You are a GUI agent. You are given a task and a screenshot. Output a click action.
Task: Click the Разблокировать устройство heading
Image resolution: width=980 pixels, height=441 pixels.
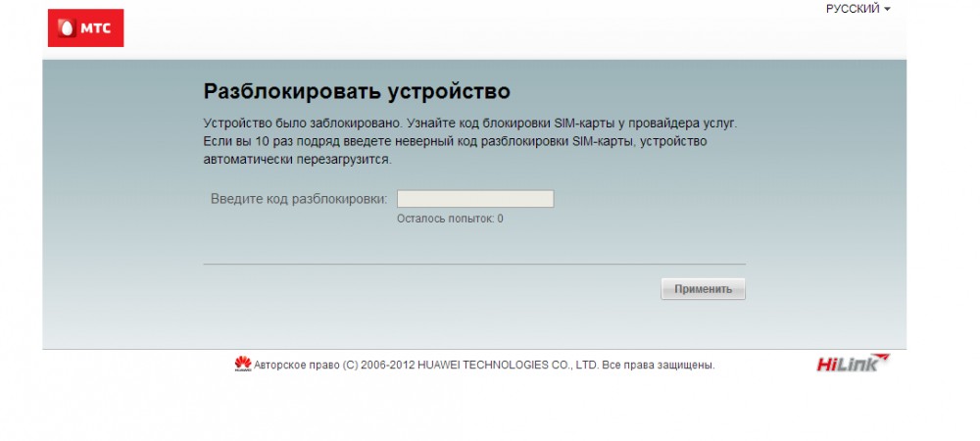(357, 92)
